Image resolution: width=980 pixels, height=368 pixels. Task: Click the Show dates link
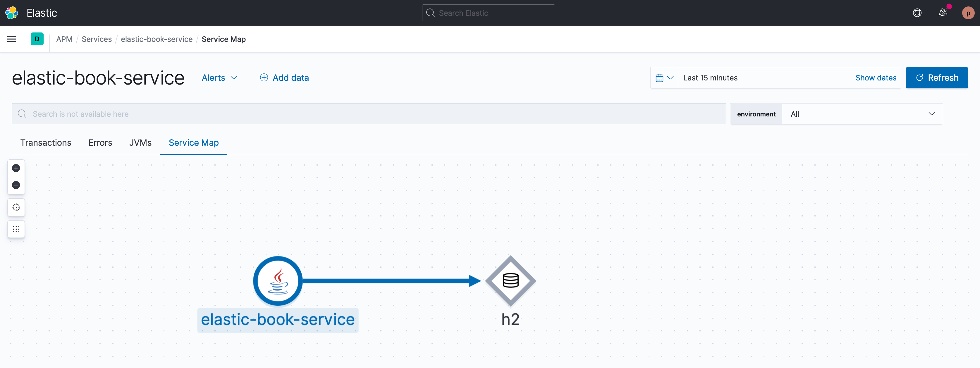point(875,78)
